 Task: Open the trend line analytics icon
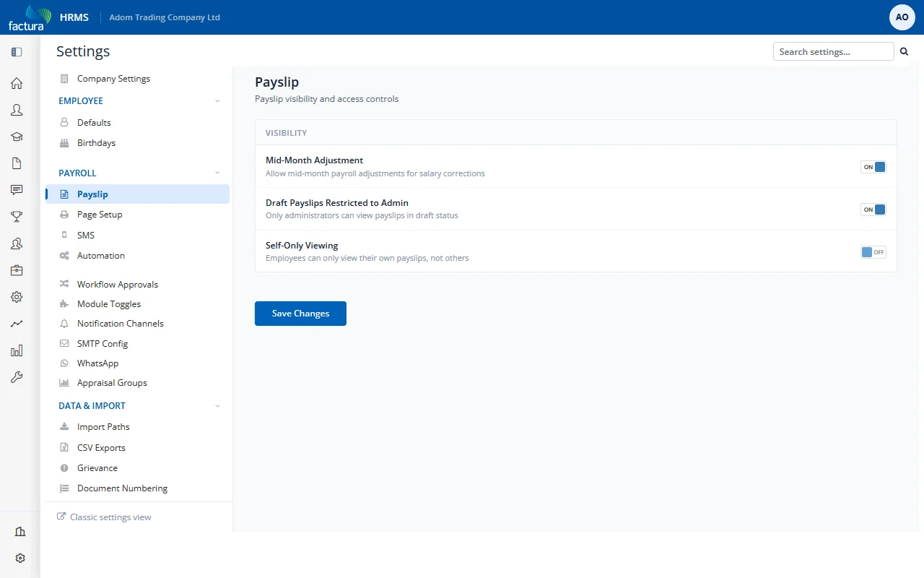[x=17, y=324]
